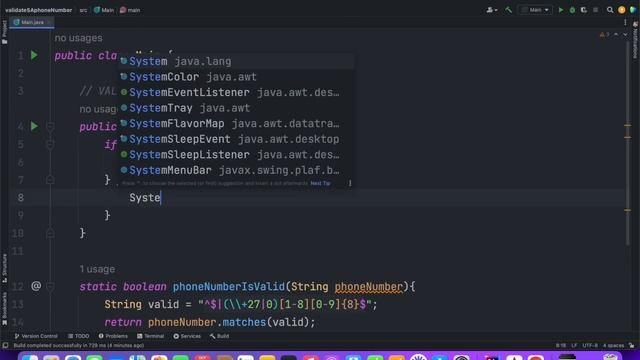Open the Terminal tool window
The image size is (640, 360).
[150, 336]
